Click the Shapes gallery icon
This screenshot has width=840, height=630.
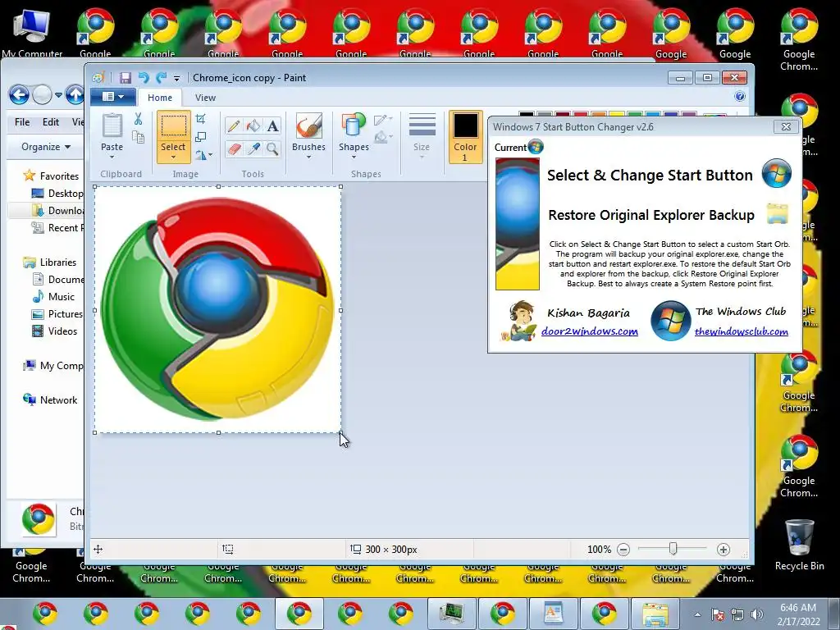(x=354, y=126)
